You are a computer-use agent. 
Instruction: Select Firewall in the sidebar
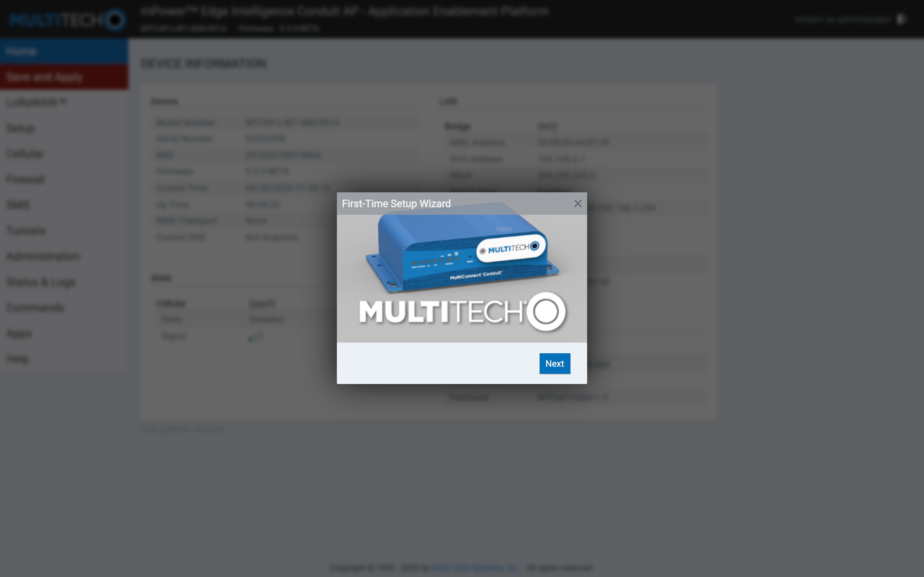(x=26, y=180)
